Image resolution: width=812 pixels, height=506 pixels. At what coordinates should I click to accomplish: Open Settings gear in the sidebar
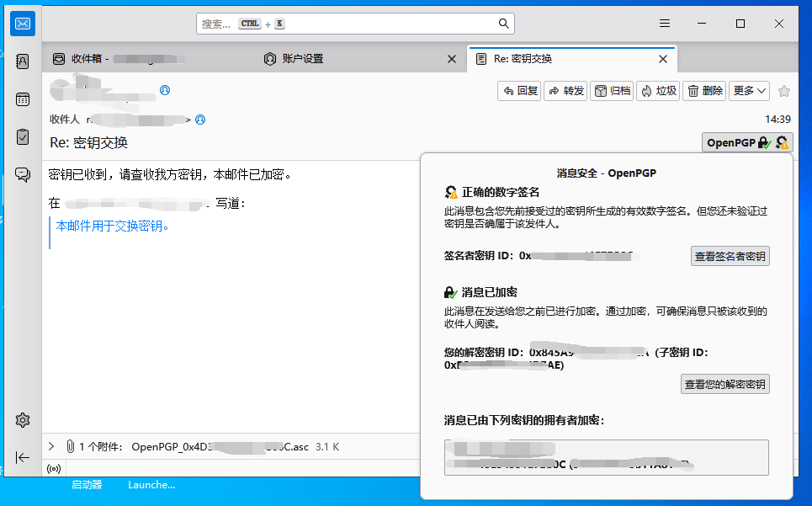tap(23, 420)
